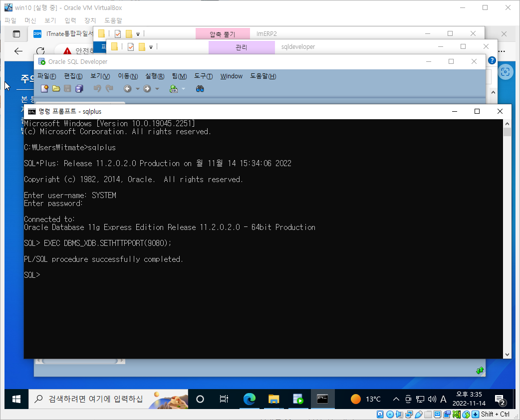This screenshot has width=520, height=420.
Task: Open the 도움말(H) menu in SQL Developer
Action: [263, 76]
